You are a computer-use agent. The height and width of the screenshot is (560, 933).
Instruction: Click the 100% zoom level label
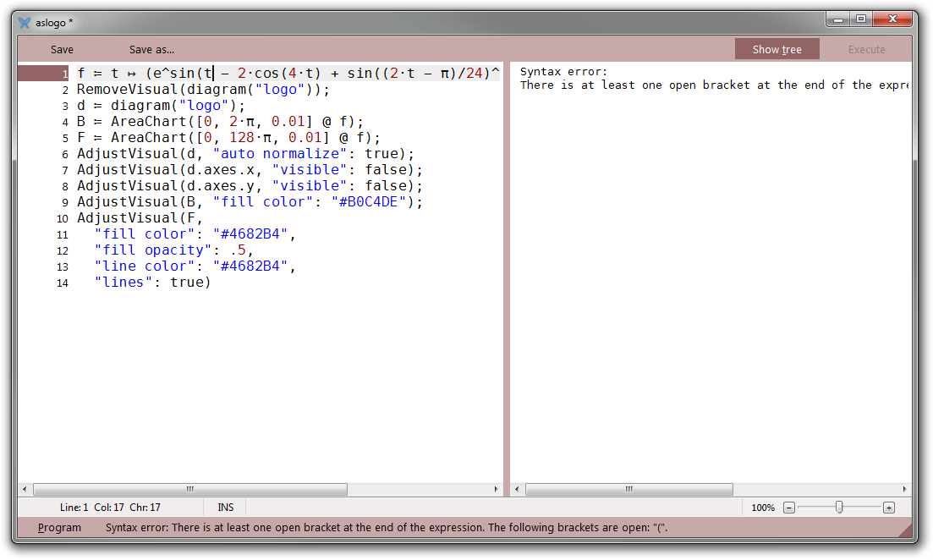pos(762,508)
